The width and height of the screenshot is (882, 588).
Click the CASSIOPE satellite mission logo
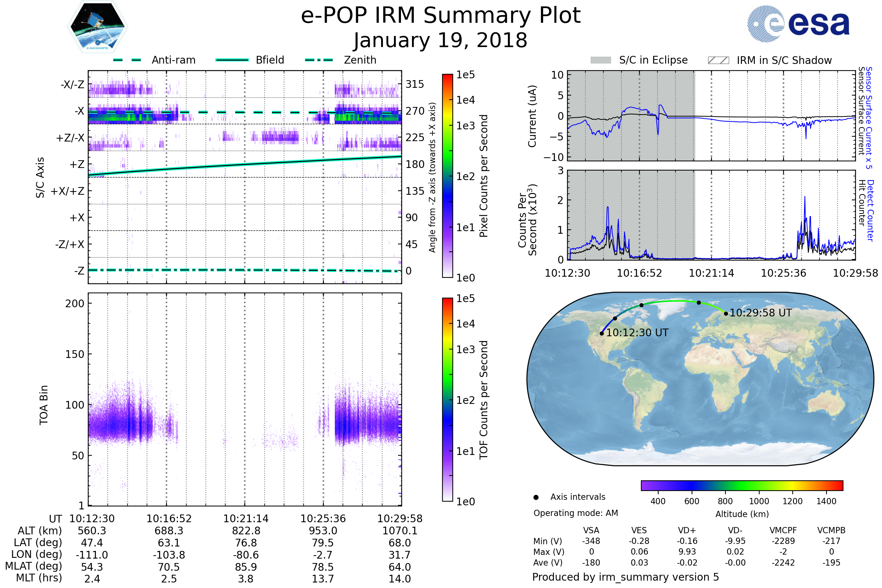pyautogui.click(x=97, y=27)
